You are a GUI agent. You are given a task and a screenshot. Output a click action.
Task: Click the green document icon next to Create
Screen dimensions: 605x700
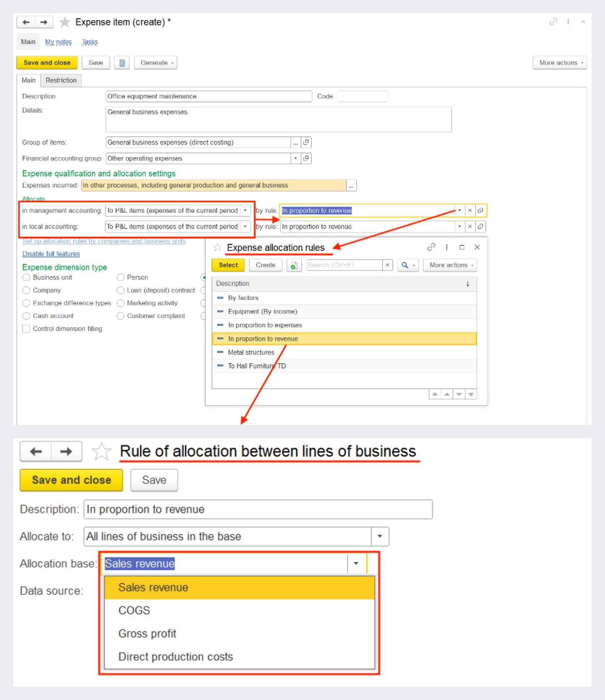(294, 265)
